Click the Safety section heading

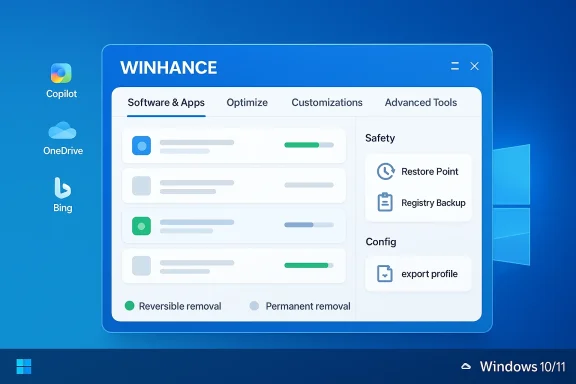380,138
